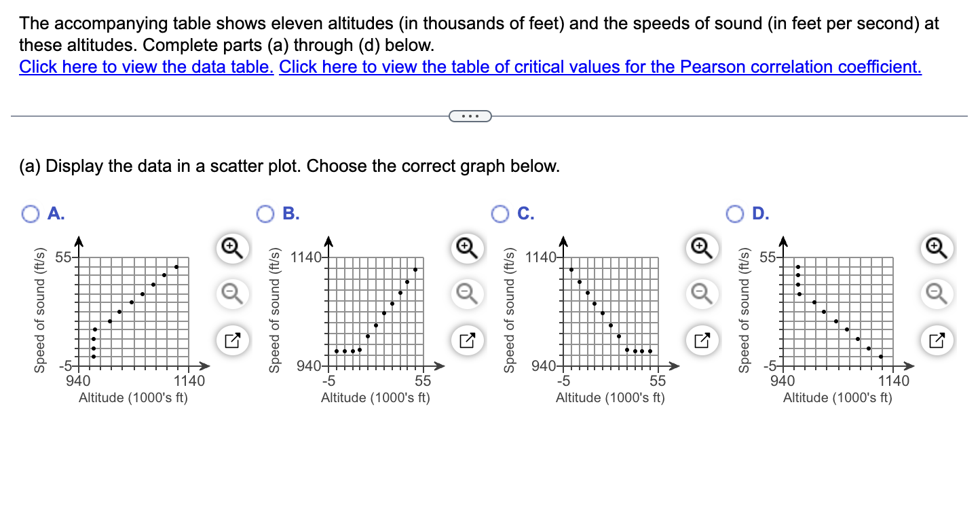Click the zoom-in magnifier next to graph D
Screen dimensions: 980x519
pos(937,249)
